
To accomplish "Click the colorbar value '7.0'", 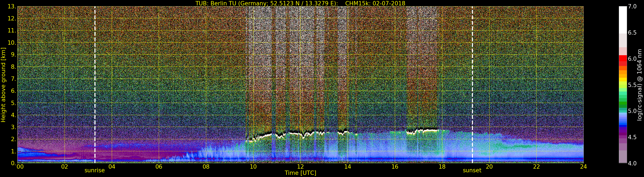I will 632,6.
